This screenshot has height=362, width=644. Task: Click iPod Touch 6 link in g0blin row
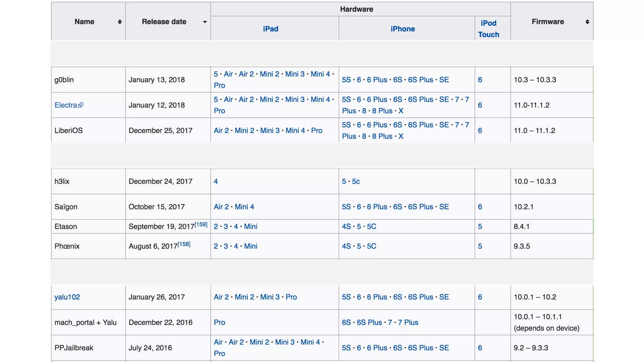point(480,80)
